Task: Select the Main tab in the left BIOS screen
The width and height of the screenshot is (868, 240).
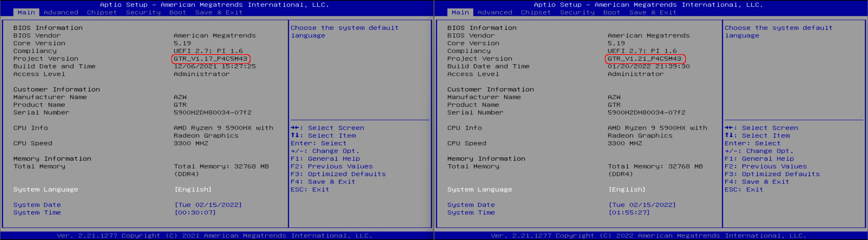Action: pyautogui.click(x=26, y=13)
